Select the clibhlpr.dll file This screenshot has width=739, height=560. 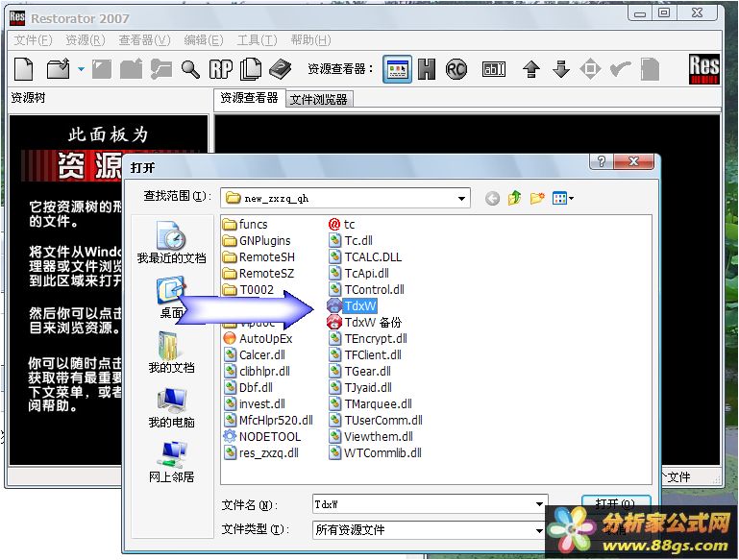(x=257, y=371)
